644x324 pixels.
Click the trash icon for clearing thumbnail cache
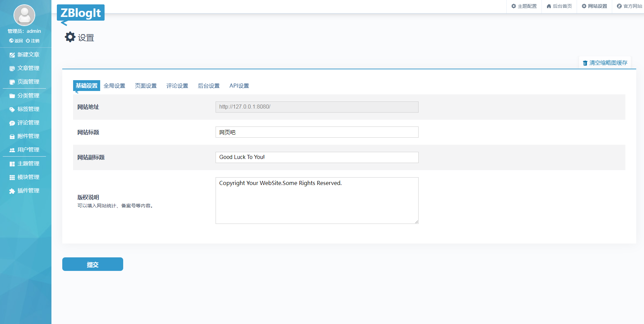tap(585, 63)
